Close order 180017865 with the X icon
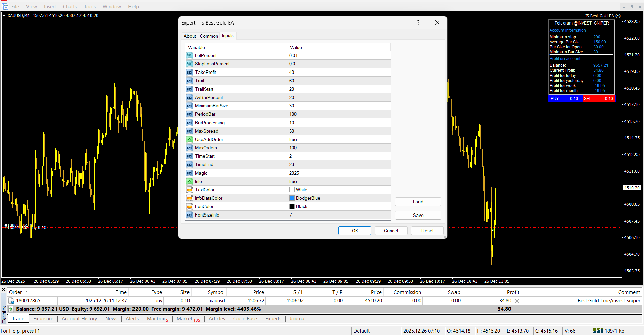The image size is (644, 335). pos(517,301)
